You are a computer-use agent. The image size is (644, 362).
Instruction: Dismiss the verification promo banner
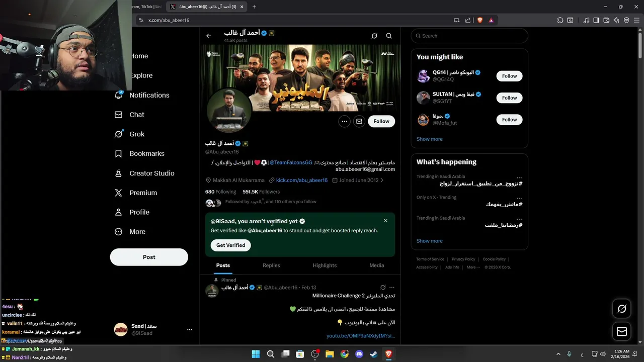tap(386, 221)
